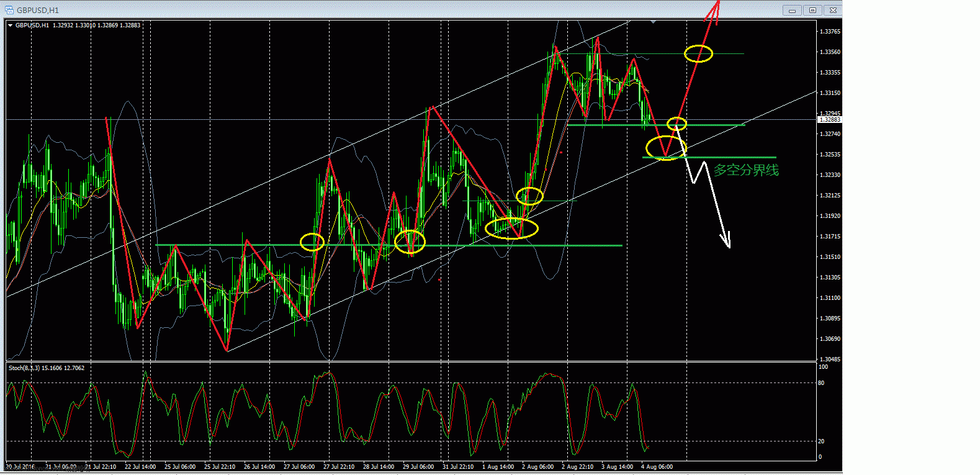This screenshot has height=475, width=980.
Task: Click time axis label 22 Jul 14:00
Action: click(x=140, y=466)
